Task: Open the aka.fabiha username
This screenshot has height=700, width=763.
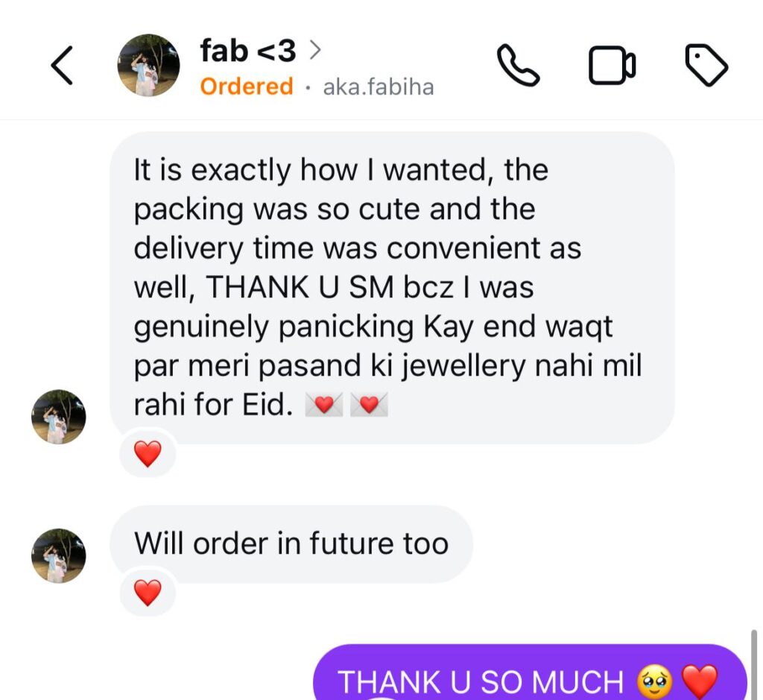Action: point(378,88)
